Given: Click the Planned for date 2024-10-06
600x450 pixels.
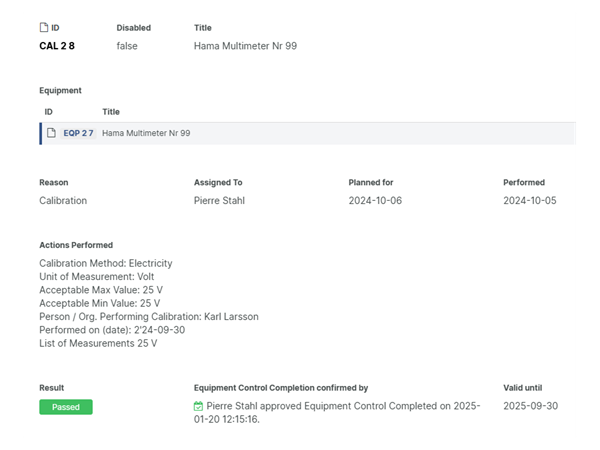Looking at the screenshot, I should [x=376, y=200].
